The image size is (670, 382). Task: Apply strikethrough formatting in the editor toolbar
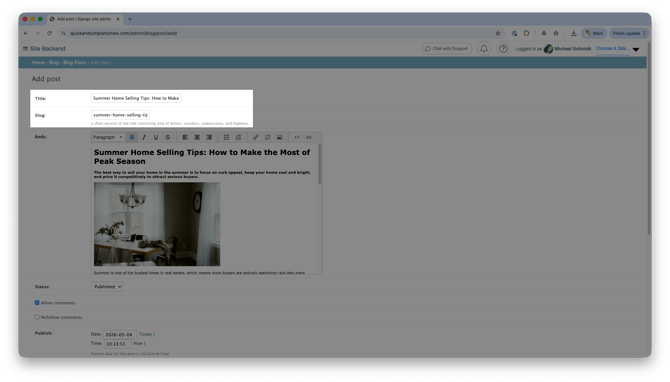coord(168,137)
